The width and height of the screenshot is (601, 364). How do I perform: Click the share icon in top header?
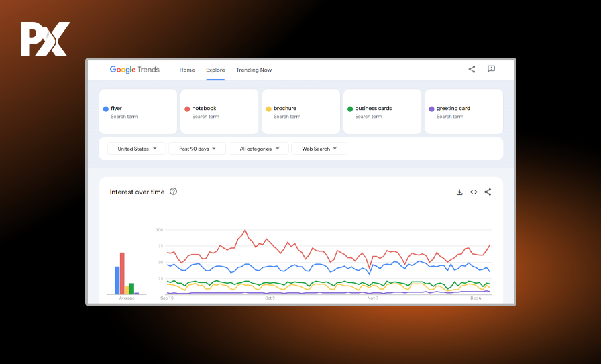472,69
